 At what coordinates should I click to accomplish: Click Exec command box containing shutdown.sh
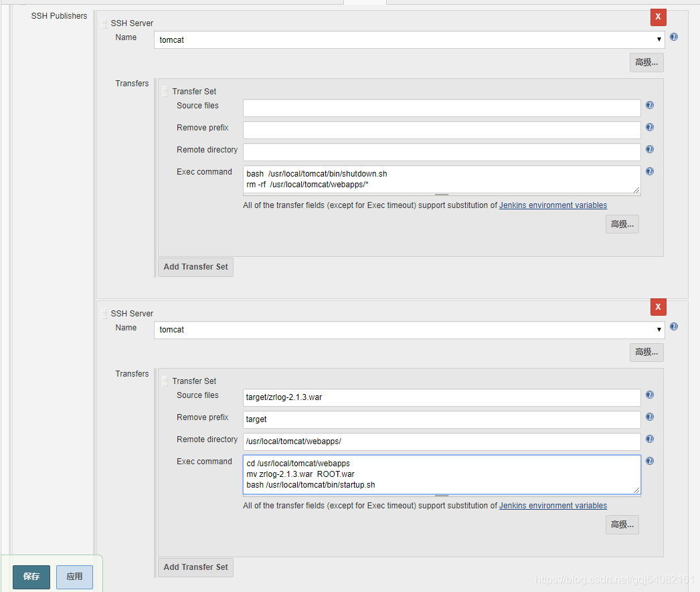(442, 180)
